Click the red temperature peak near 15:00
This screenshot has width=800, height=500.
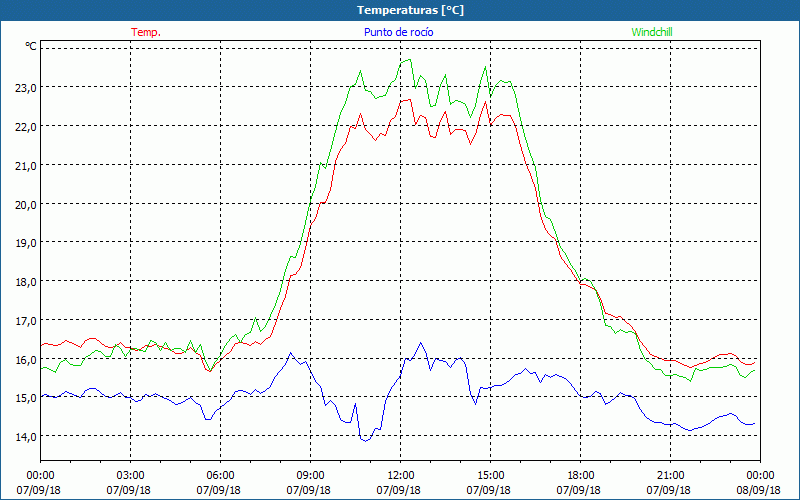[x=486, y=102]
